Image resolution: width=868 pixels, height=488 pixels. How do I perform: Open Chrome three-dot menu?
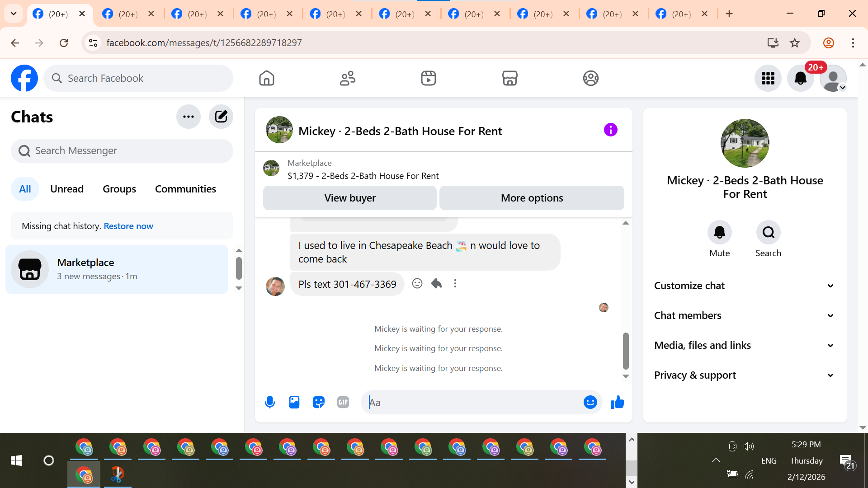853,43
